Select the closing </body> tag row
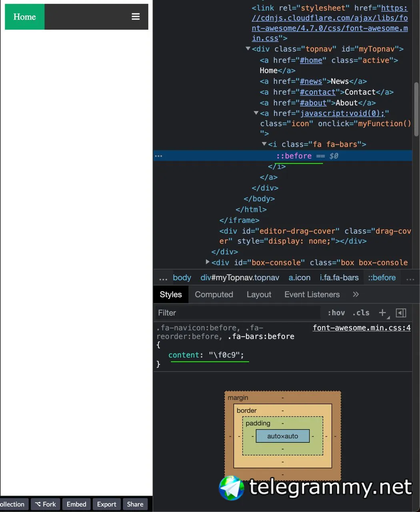420x512 pixels. pyautogui.click(x=259, y=198)
